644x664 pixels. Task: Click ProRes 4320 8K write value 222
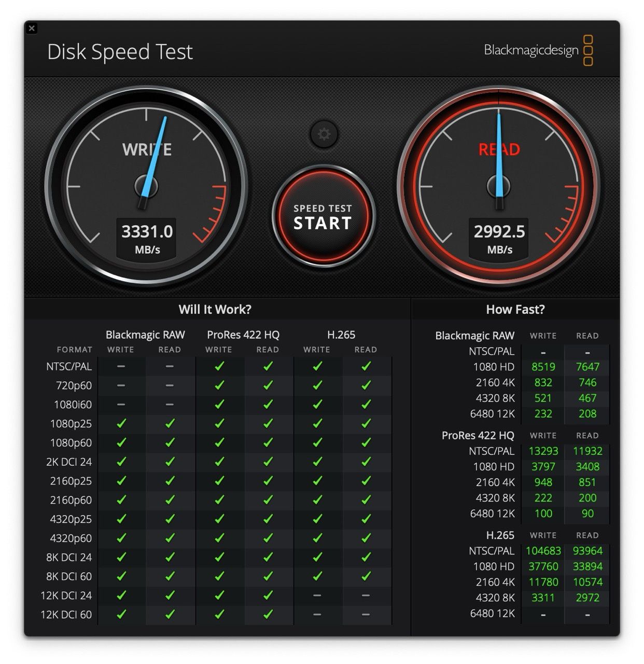pyautogui.click(x=543, y=497)
